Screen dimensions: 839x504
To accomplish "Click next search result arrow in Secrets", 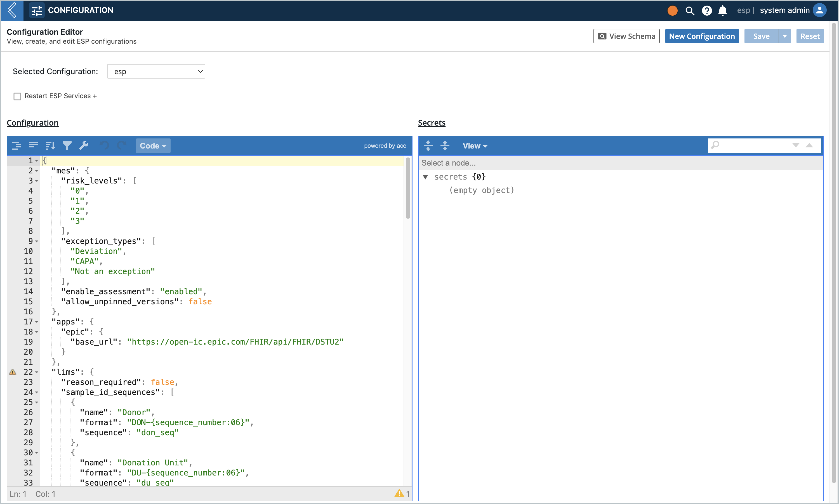I will pyautogui.click(x=796, y=145).
